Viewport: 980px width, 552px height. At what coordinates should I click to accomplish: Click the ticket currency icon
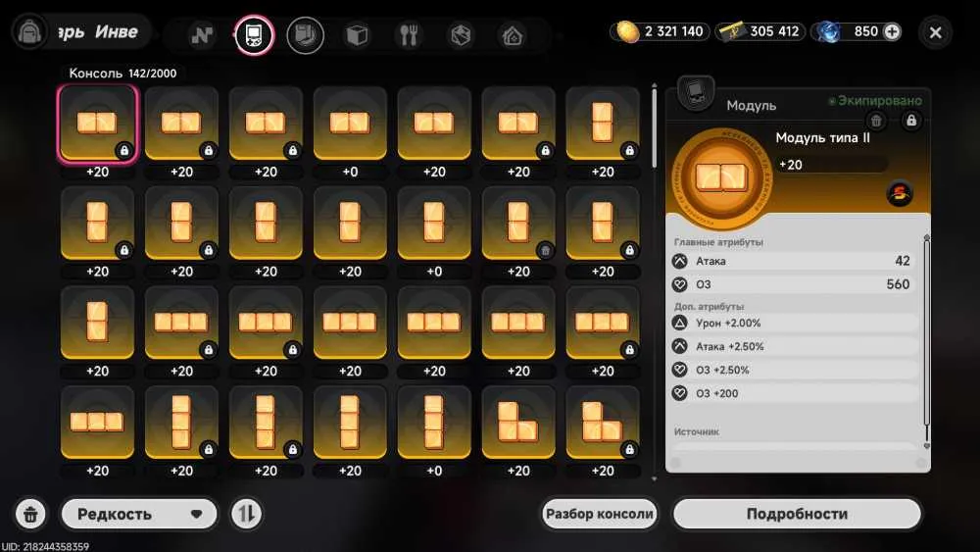click(x=731, y=31)
